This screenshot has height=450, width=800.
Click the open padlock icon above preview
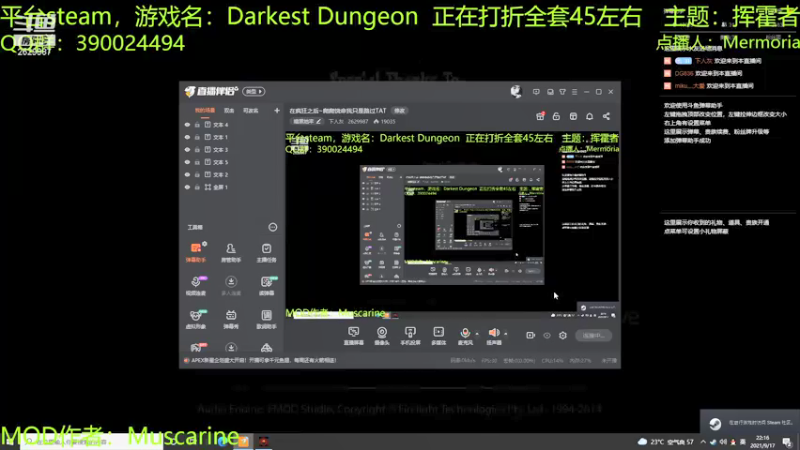coord(557,116)
